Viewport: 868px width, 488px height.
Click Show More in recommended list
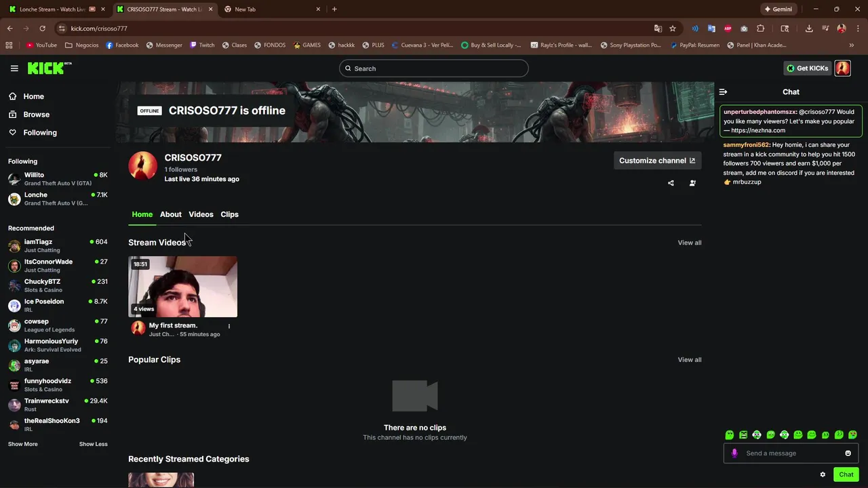pyautogui.click(x=23, y=444)
